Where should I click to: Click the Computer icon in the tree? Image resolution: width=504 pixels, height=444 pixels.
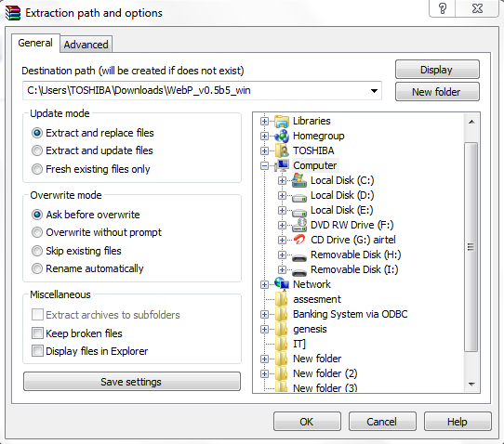click(x=282, y=165)
